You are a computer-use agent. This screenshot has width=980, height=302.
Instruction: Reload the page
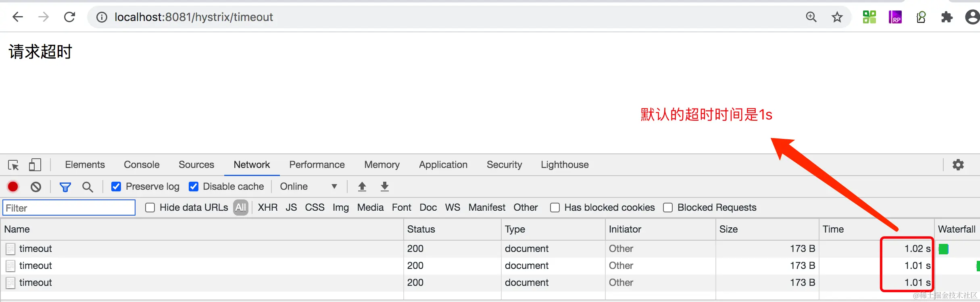pyautogui.click(x=69, y=17)
